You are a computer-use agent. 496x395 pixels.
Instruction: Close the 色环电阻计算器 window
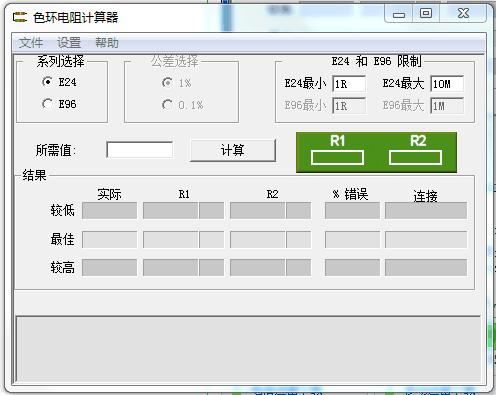tap(463, 14)
